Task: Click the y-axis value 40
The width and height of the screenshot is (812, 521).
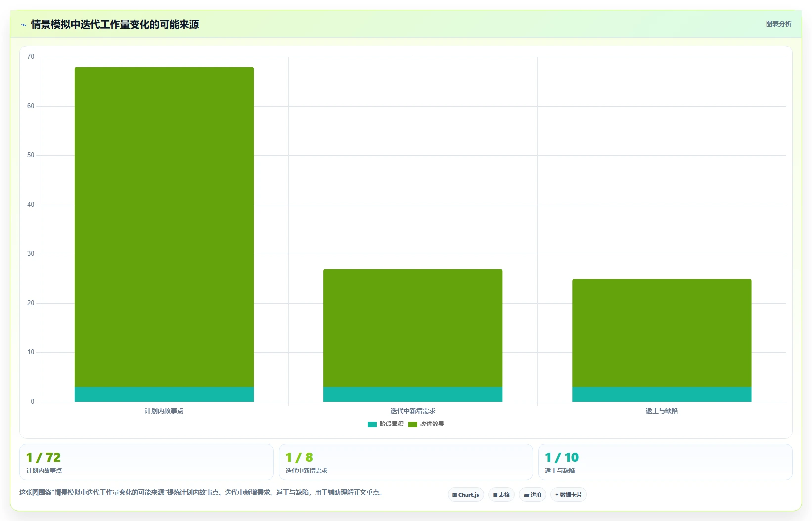Action: pos(31,205)
